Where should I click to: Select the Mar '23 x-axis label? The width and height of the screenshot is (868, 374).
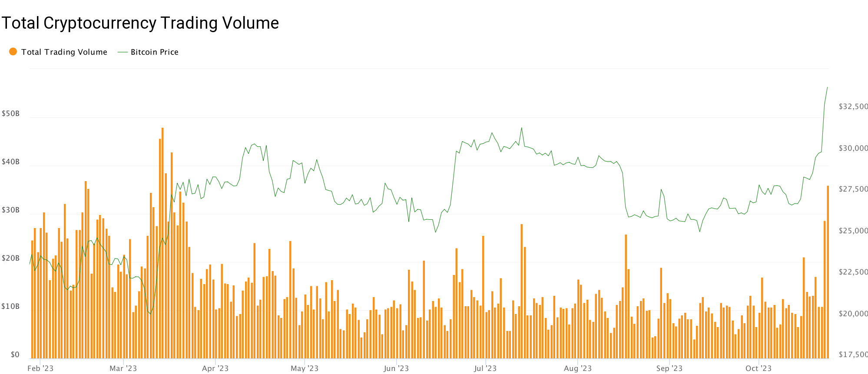pos(123,368)
